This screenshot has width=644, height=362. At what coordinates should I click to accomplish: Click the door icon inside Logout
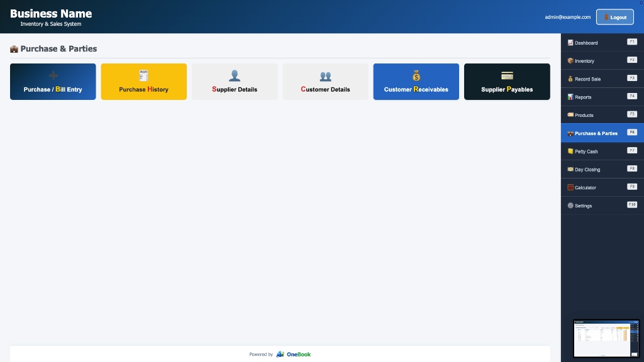coord(606,17)
